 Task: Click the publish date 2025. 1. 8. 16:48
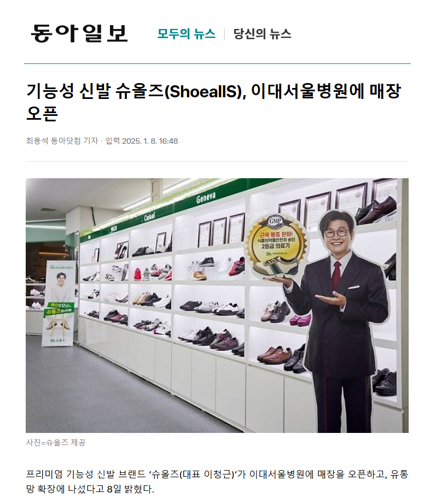150,141
